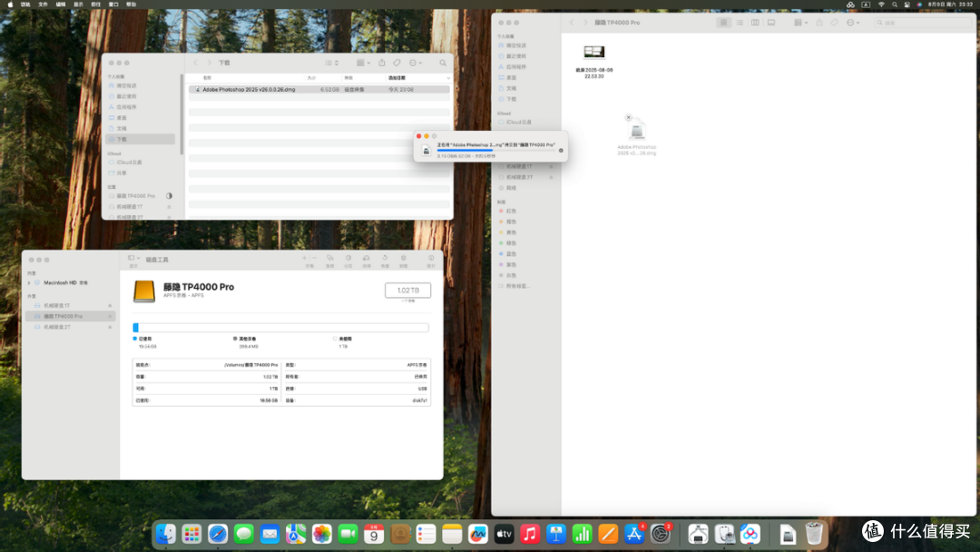Click add volume plus in Disk Utility
Screen dimensions: 980x552
pos(304,258)
